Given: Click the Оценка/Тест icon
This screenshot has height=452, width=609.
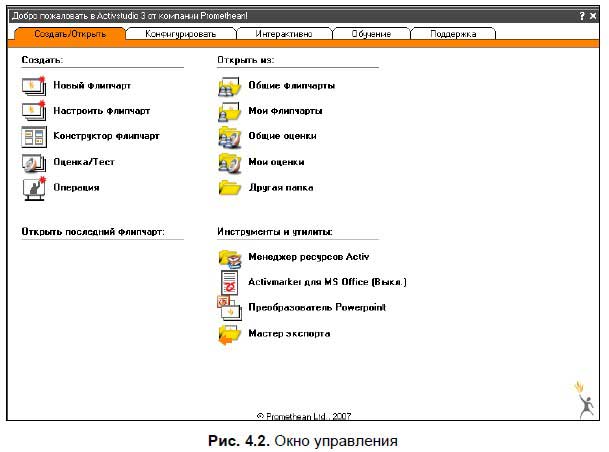Looking at the screenshot, I should click(34, 162).
